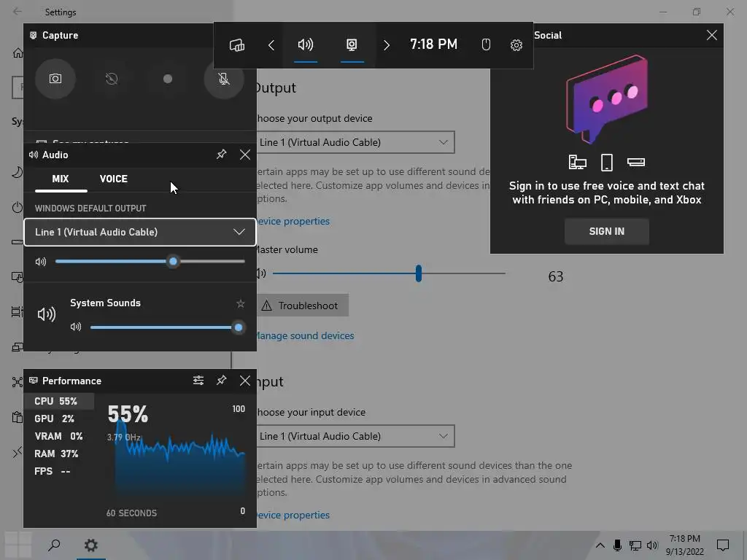The height and width of the screenshot is (560, 747).
Task: Open the input device dropdown in Settings
Action: tap(355, 436)
